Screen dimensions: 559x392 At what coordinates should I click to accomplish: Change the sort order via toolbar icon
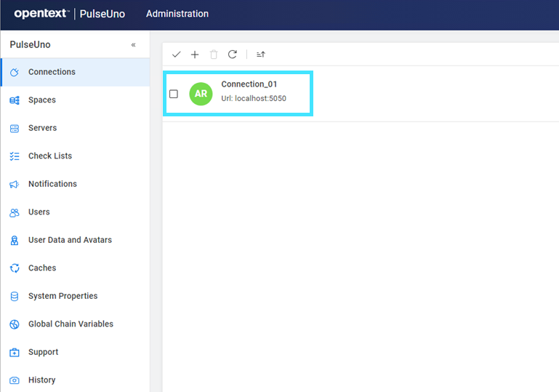[x=261, y=55]
